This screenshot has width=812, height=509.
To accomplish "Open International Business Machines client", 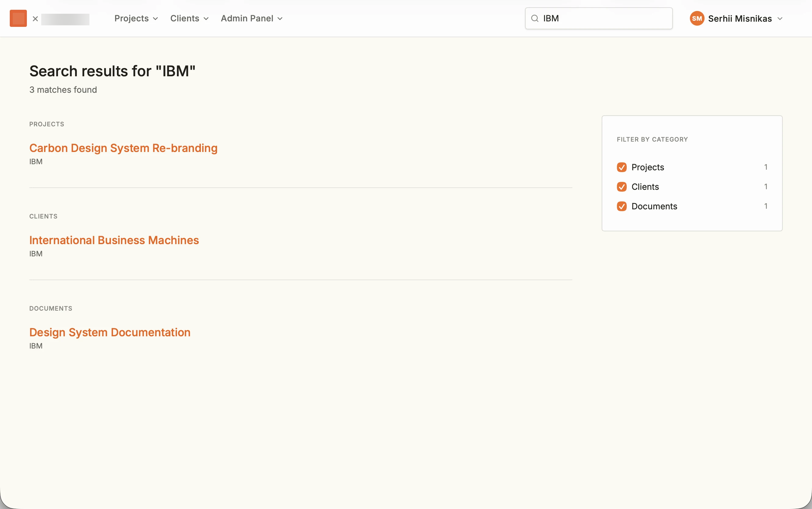I will tap(114, 240).
